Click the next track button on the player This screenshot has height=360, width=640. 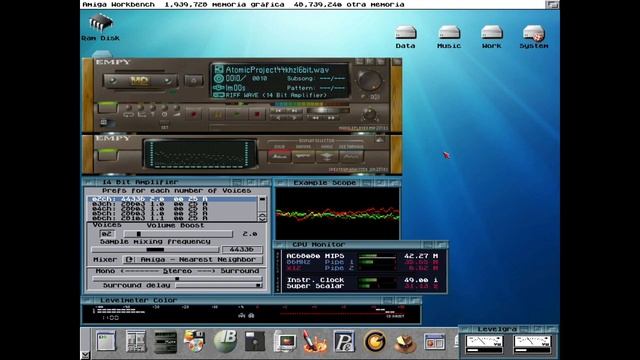(x=294, y=111)
